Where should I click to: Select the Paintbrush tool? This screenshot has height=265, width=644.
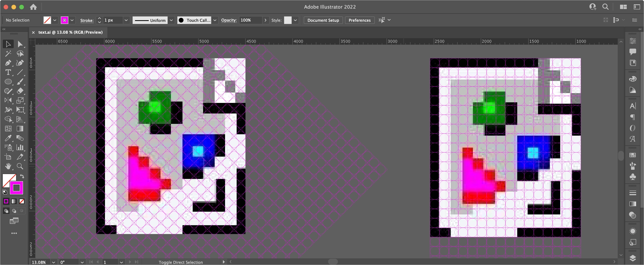20,82
